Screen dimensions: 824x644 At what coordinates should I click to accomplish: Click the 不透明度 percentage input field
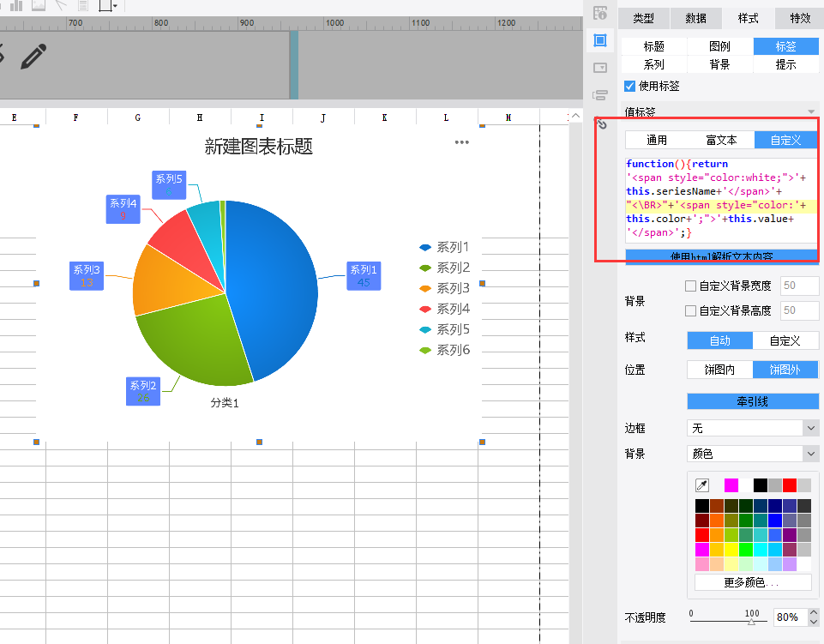(791, 617)
